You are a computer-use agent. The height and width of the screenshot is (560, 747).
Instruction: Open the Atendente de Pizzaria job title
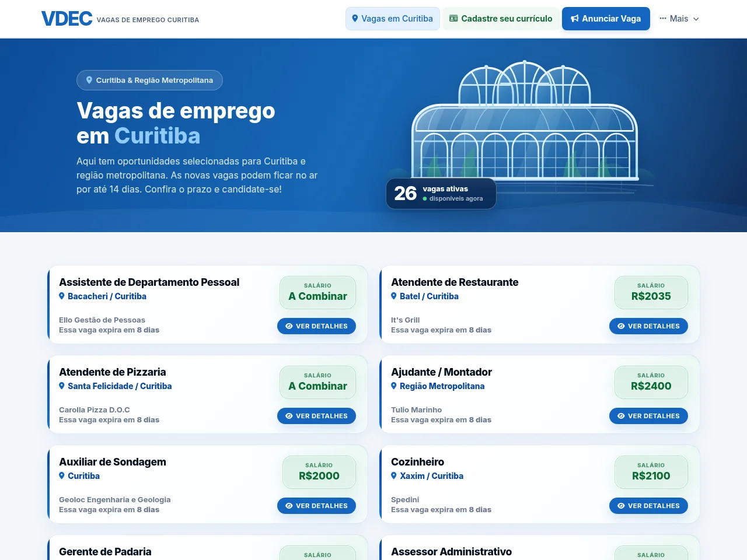[113, 372]
